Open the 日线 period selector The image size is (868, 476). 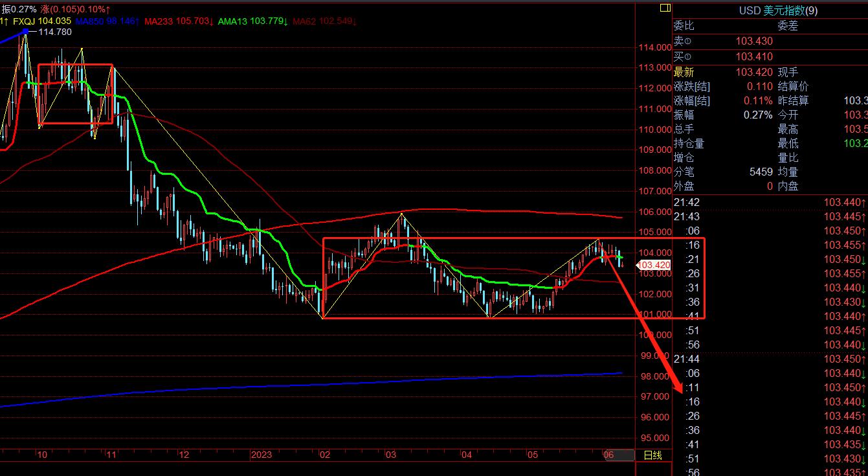(x=652, y=455)
